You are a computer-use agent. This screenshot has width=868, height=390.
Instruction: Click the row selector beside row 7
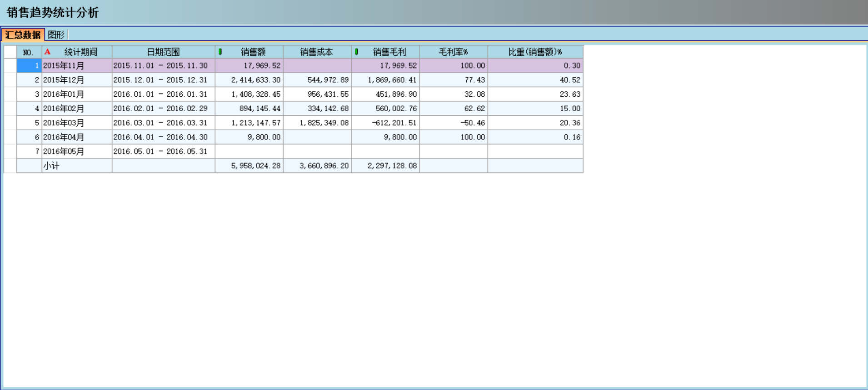[x=10, y=151]
